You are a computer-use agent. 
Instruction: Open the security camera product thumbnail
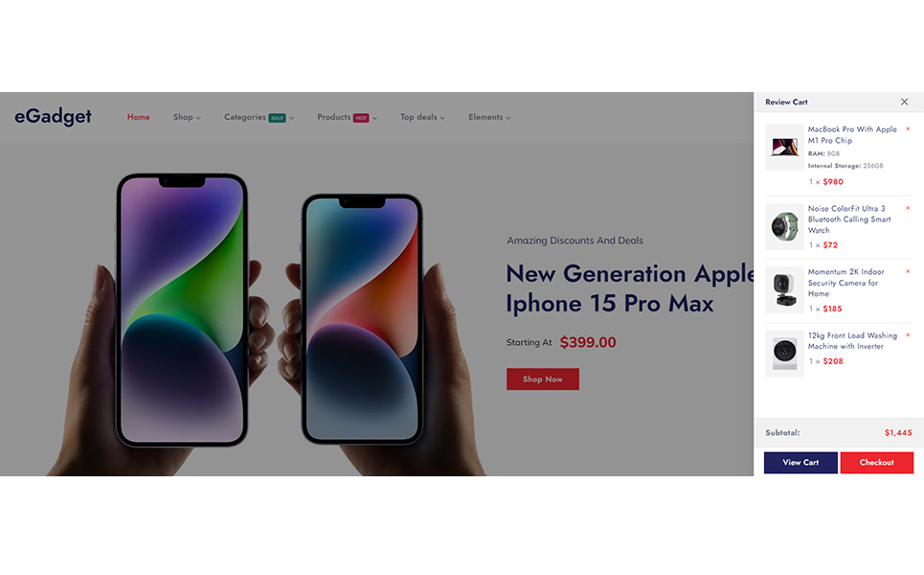coord(784,290)
